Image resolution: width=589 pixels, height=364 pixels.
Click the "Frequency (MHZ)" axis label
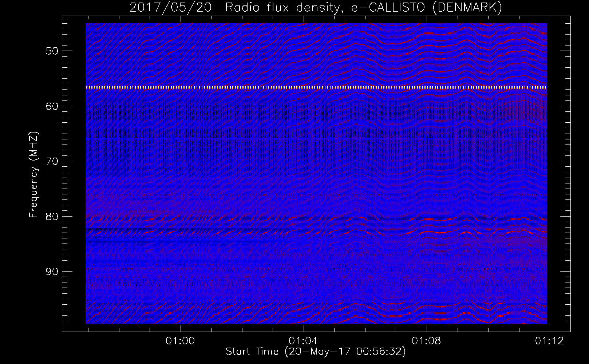33,175
